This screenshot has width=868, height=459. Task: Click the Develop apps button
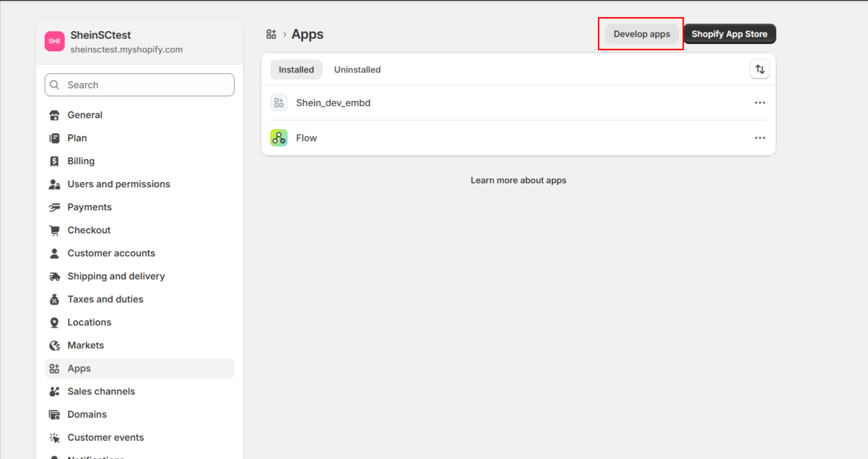(x=641, y=34)
